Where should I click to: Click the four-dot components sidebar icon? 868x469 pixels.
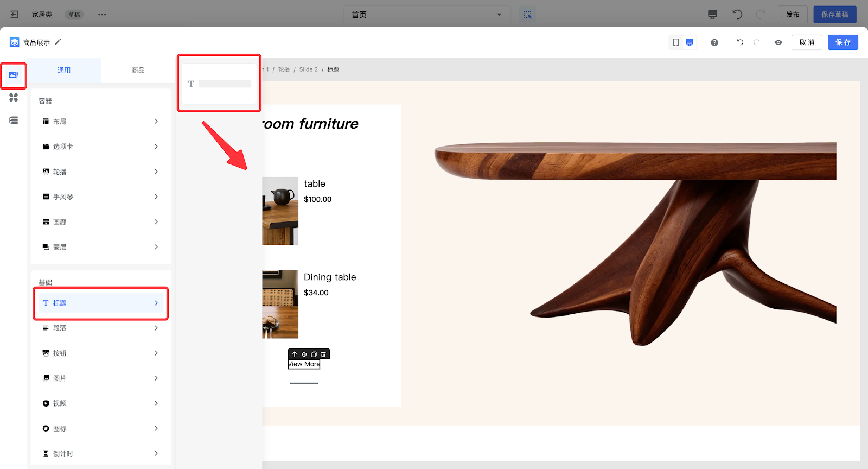[14, 98]
